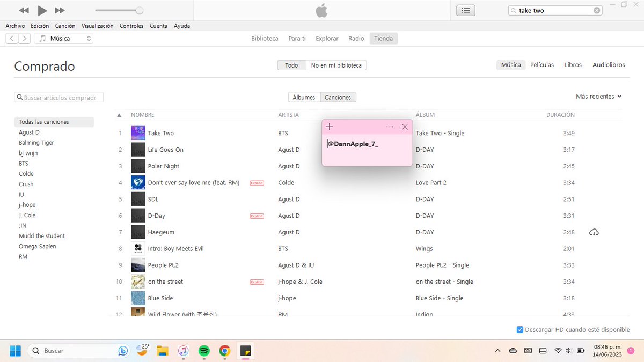Select the Todo filter
Viewport: 644px width, 362px height.
tap(291, 65)
